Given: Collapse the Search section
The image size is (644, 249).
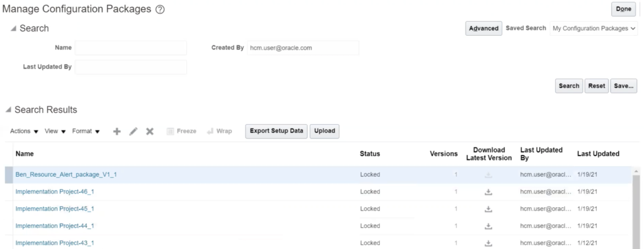Looking at the screenshot, I should click(14, 28).
